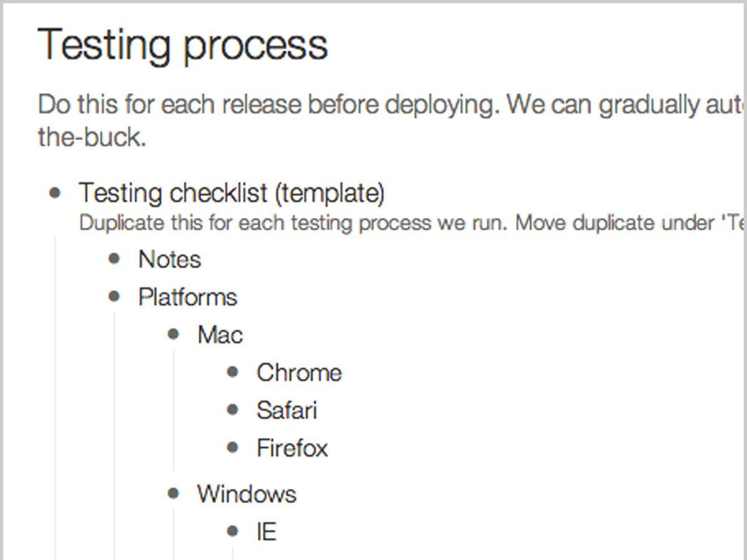Open the Firefox bullet

[x=233, y=447]
